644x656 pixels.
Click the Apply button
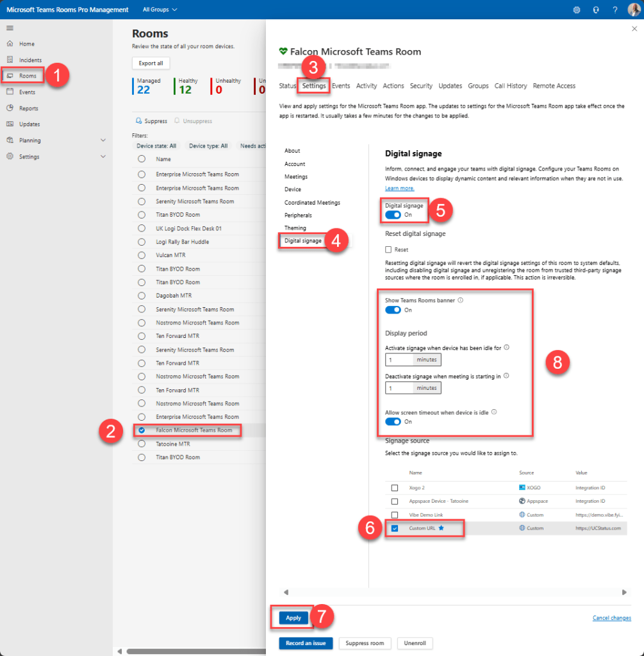click(293, 618)
